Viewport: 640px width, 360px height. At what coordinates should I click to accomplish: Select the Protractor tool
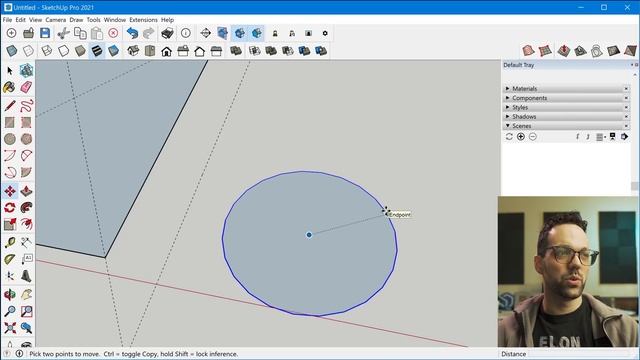coord(10,259)
